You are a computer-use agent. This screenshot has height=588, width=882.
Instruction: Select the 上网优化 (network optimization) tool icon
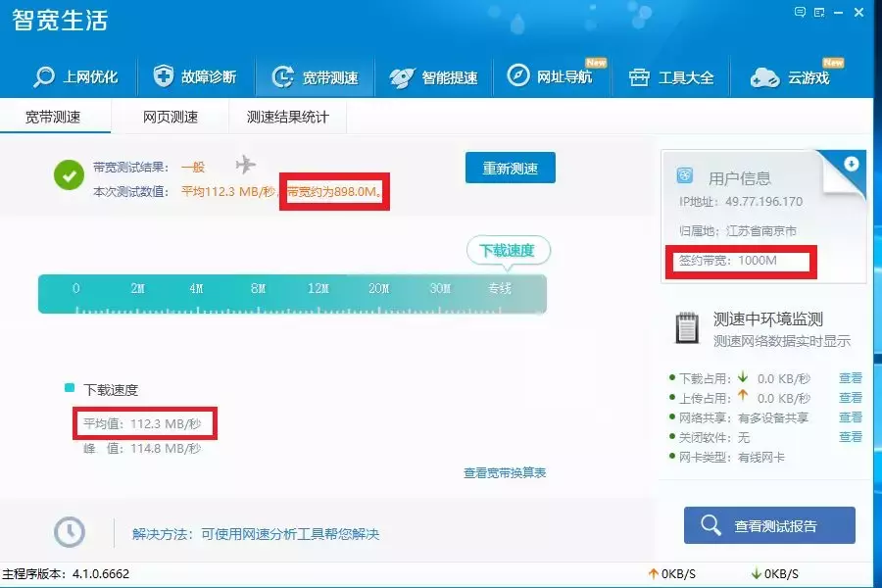[x=42, y=76]
